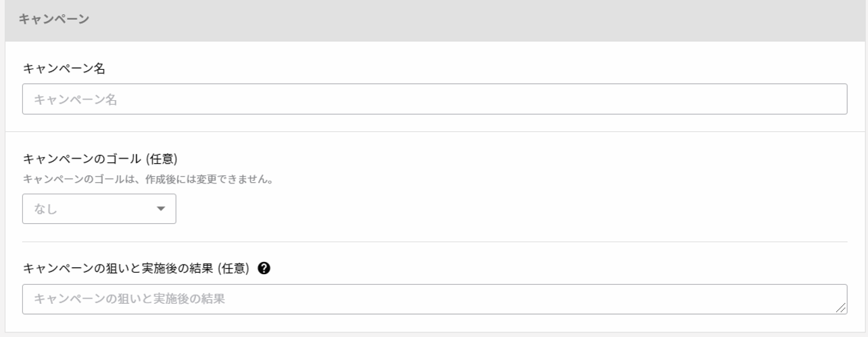The image size is (868, 337).
Task: Click the help question mark icon
Action: click(x=264, y=269)
